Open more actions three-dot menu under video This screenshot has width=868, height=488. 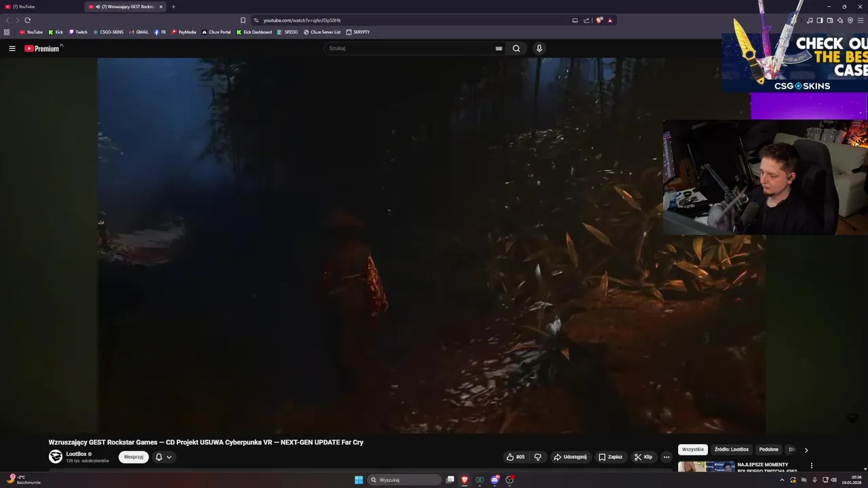click(x=666, y=457)
